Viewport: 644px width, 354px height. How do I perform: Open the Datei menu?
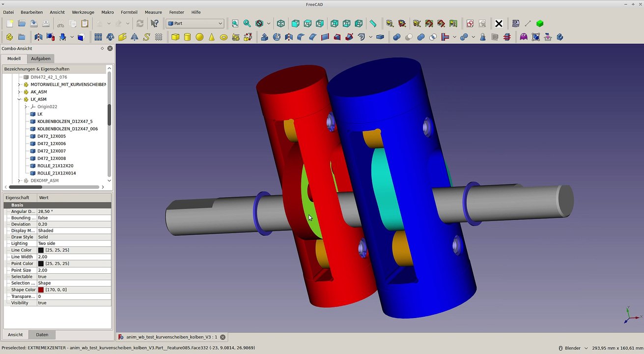click(8, 12)
